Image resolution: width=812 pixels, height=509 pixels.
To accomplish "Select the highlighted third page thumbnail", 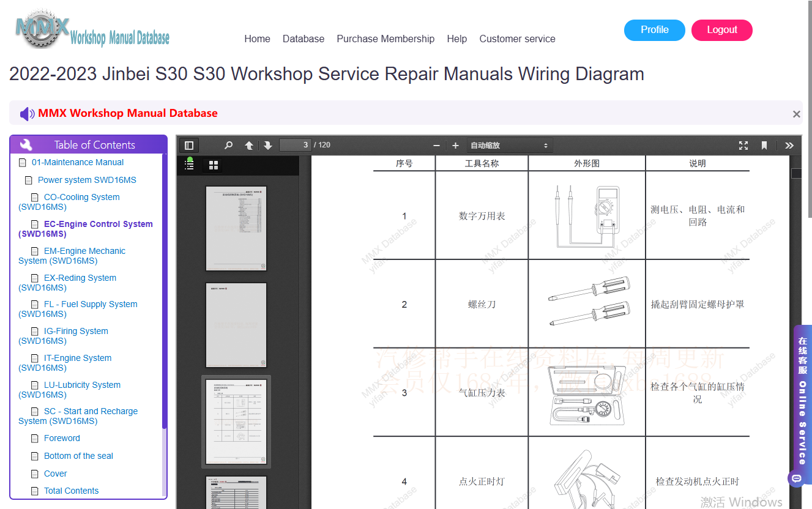I will pos(236,422).
